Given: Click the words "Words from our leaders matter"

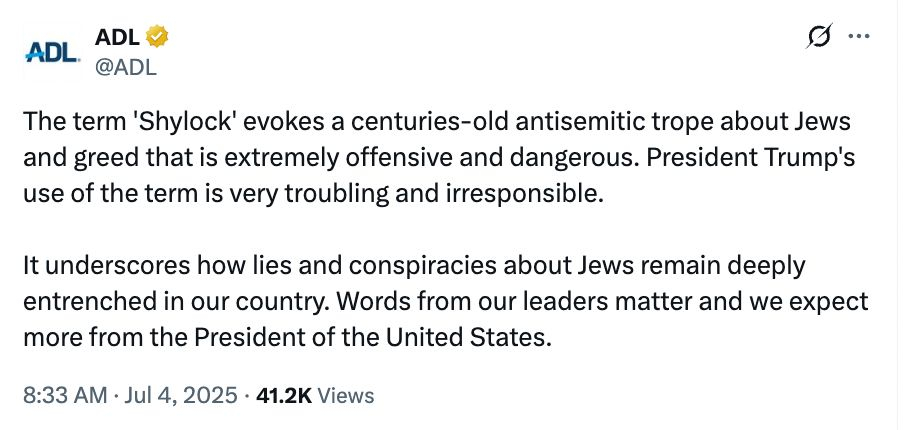Looking at the screenshot, I should point(562,301).
